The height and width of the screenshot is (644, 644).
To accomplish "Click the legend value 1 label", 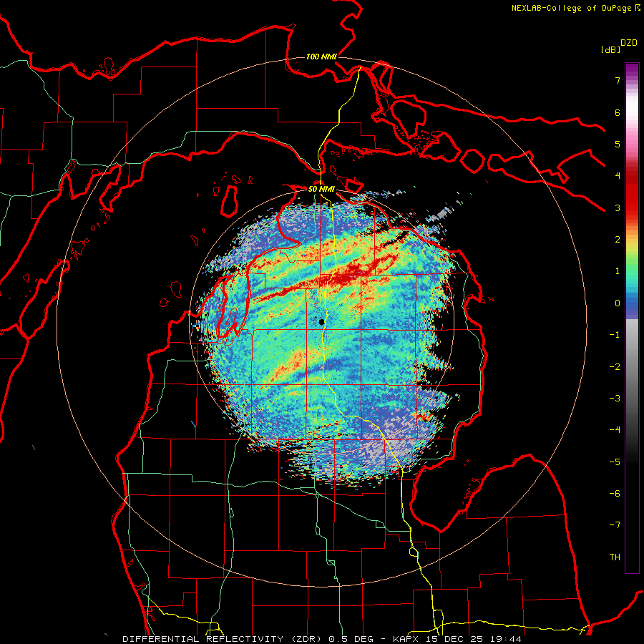I will [618, 271].
